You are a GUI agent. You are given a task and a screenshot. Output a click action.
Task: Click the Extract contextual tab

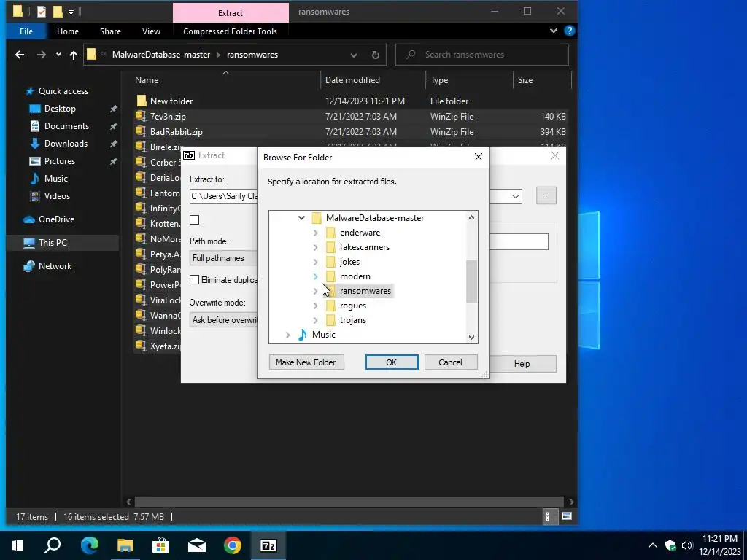[231, 13]
